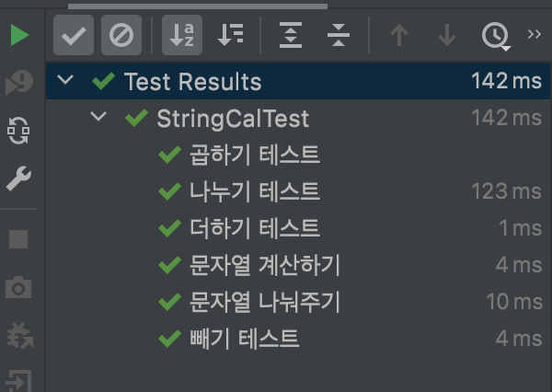Click Collapse All icon

339,35
